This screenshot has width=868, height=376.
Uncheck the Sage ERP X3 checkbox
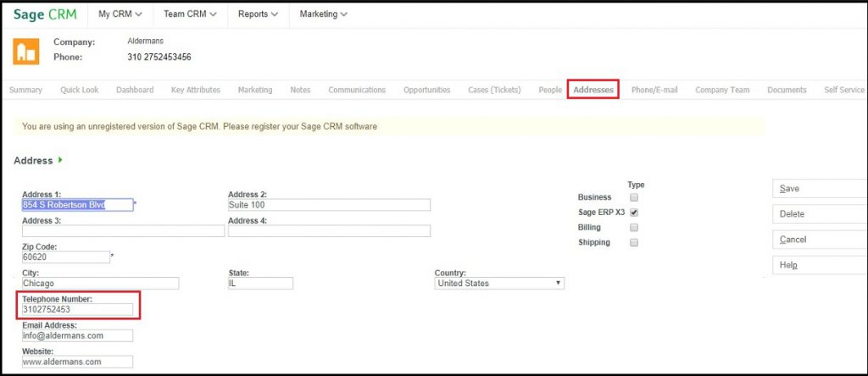(634, 213)
